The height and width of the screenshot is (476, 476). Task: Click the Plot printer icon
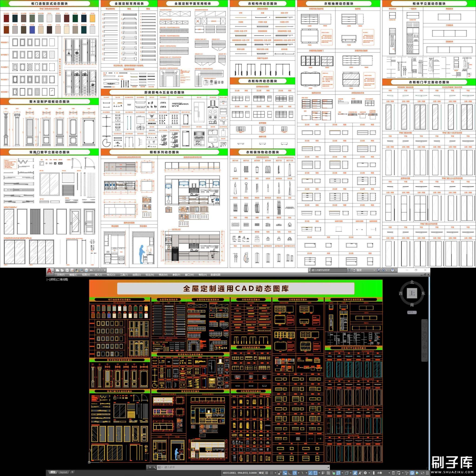(x=86, y=270)
